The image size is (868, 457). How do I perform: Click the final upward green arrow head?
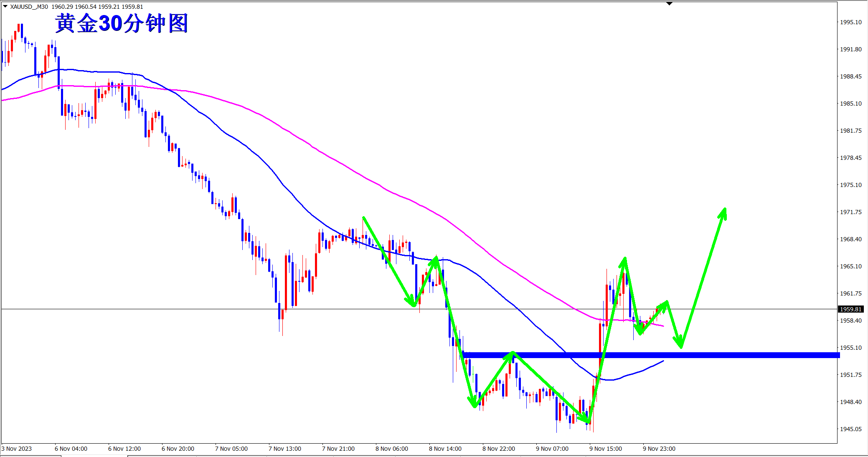point(724,212)
